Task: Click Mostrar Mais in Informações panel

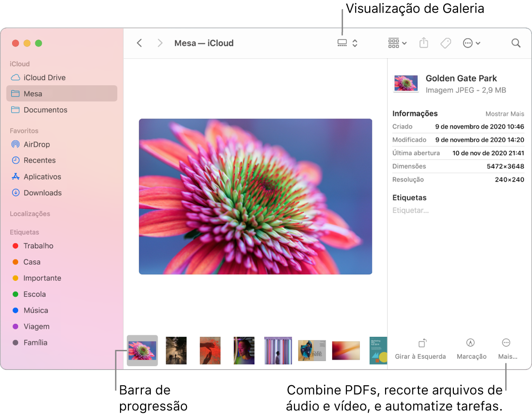Action: click(505, 114)
